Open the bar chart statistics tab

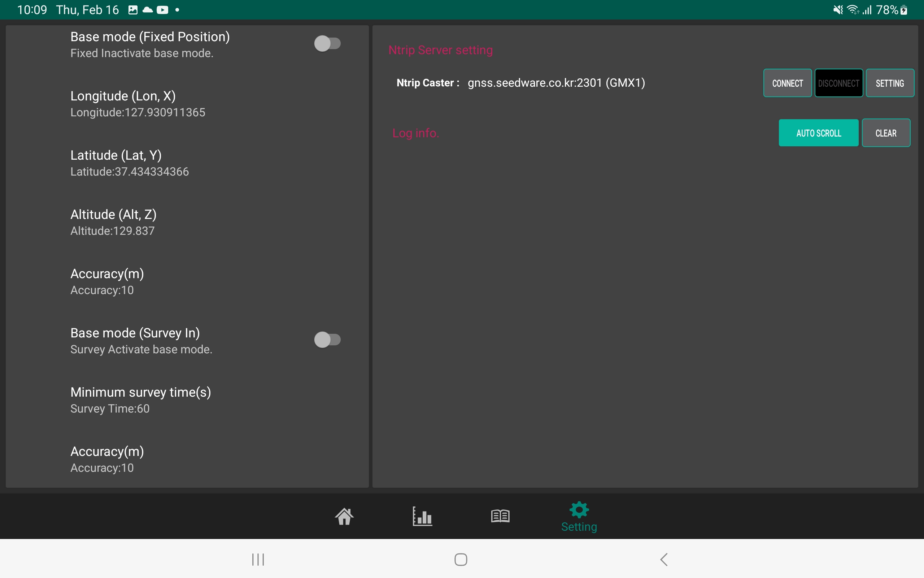click(x=422, y=517)
